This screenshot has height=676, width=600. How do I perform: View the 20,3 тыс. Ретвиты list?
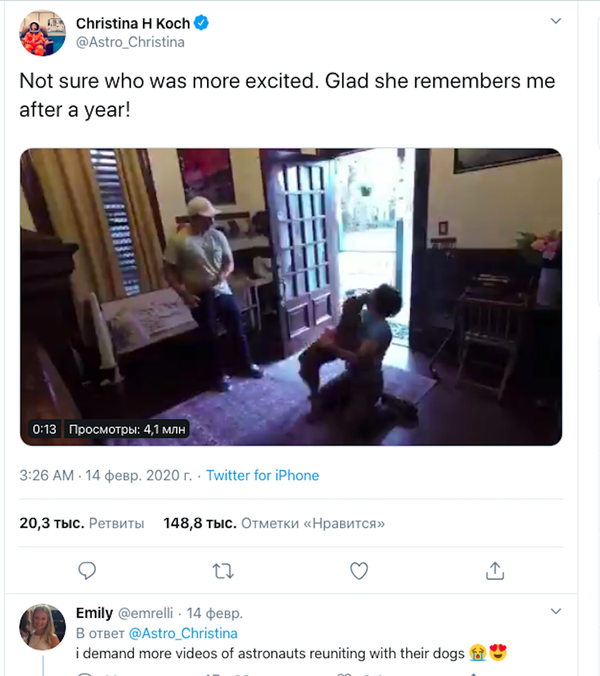82,523
